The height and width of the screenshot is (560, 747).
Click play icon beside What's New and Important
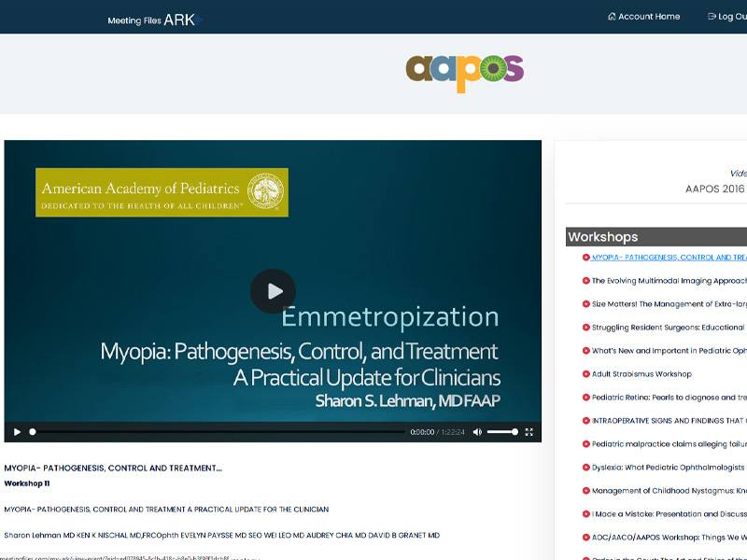[586, 351]
